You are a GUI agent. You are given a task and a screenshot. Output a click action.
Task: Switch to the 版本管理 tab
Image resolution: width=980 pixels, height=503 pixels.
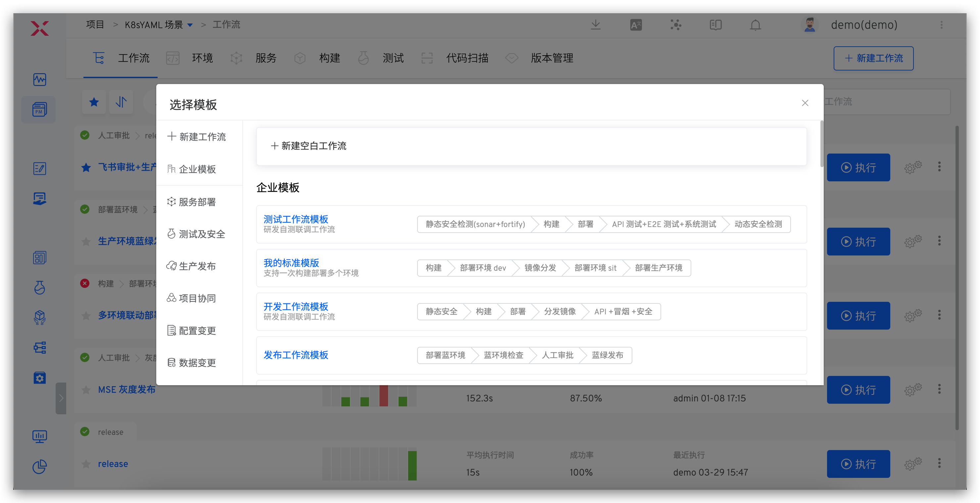click(x=552, y=58)
